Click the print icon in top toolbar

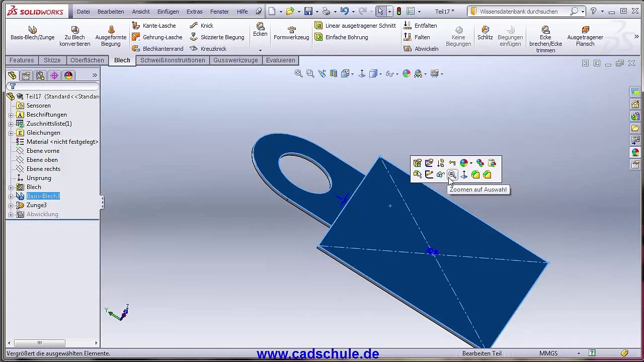(x=326, y=11)
